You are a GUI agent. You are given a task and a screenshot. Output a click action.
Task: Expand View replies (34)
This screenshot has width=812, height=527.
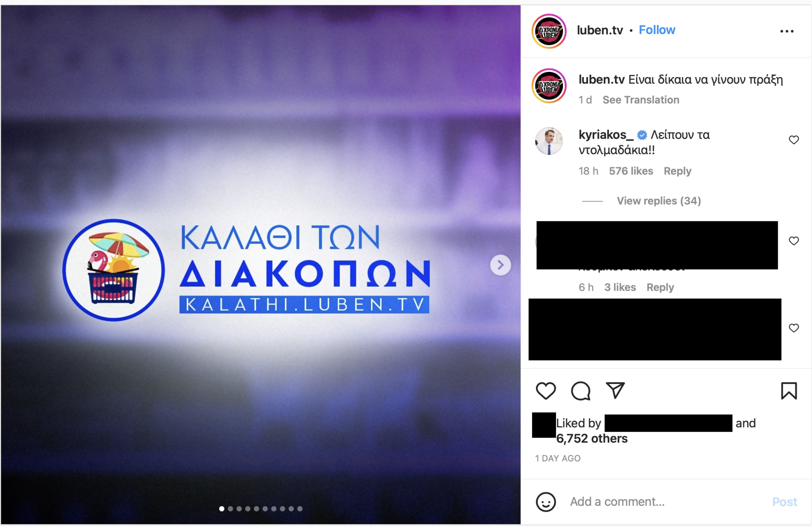click(658, 201)
